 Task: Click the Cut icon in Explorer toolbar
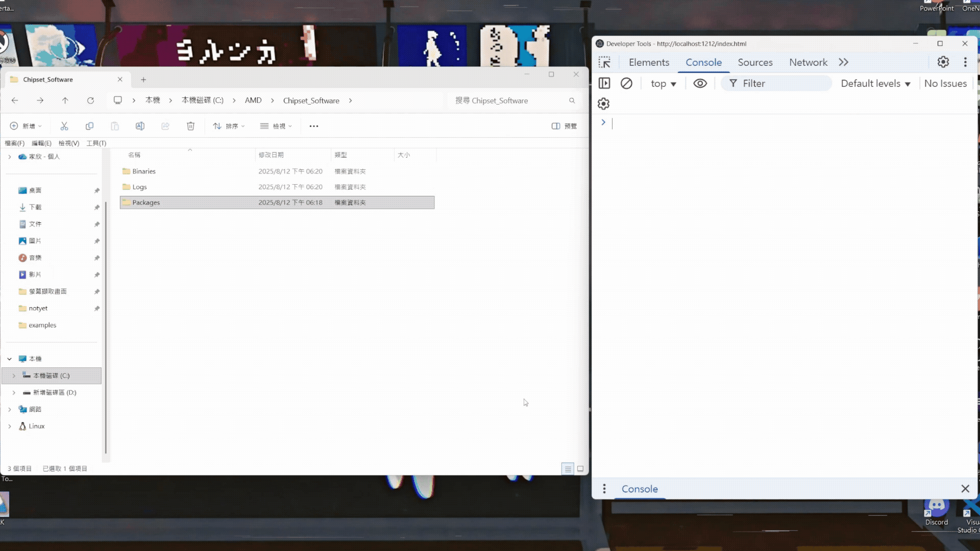click(x=64, y=126)
